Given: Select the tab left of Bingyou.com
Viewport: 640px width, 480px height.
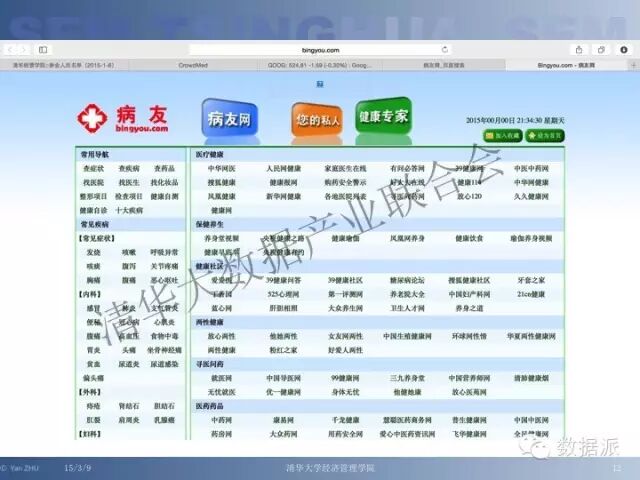Looking at the screenshot, I should point(444,65).
